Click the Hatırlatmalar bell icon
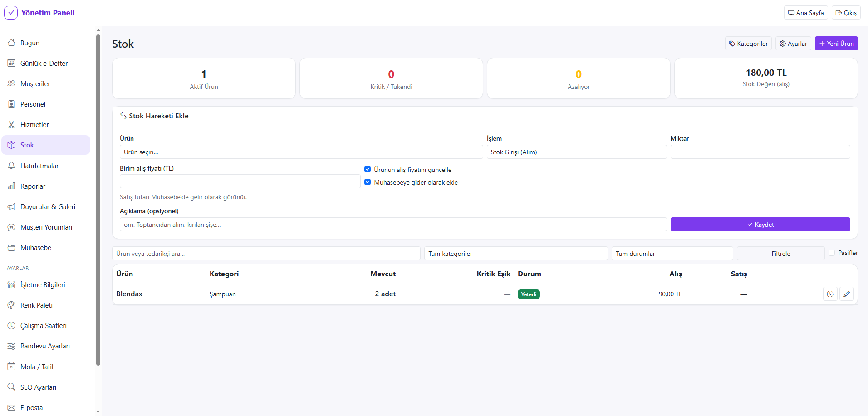Viewport: 868px width, 416px height. point(11,166)
